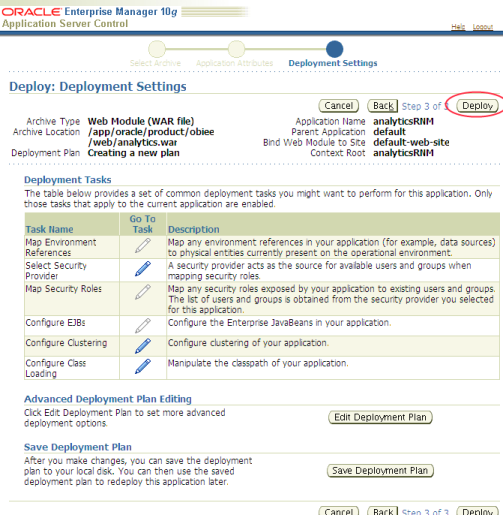Select the Deployment Settings step
This screenshot has height=515, width=503.
(333, 63)
